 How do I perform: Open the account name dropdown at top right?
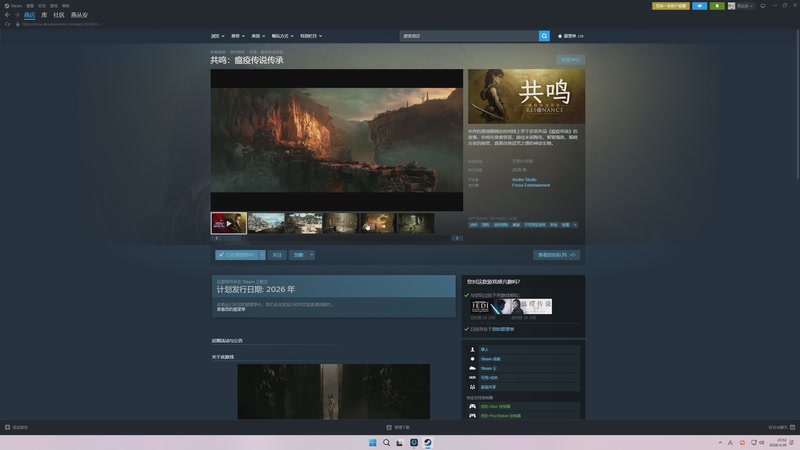coord(744,6)
